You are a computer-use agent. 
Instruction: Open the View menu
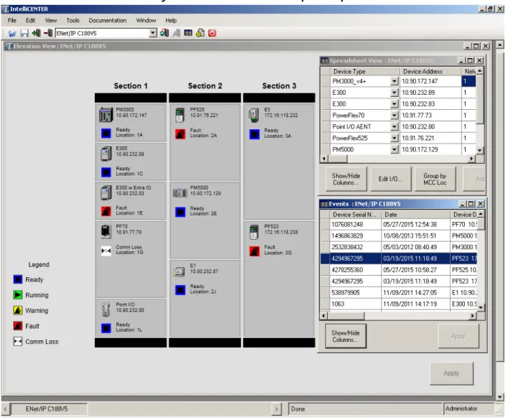pos(51,20)
